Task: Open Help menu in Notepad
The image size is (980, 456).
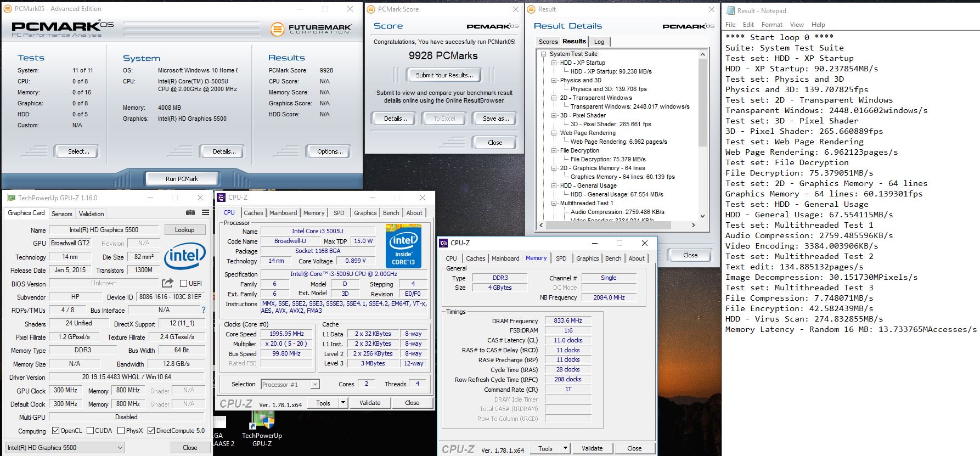Action: coord(818,25)
